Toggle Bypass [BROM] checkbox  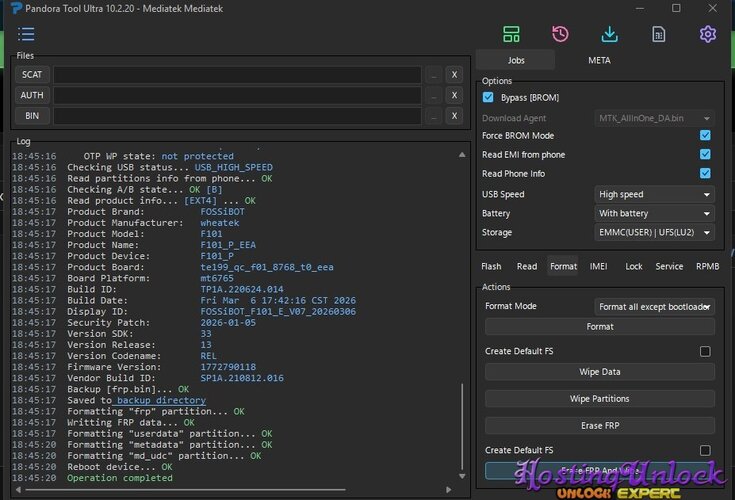click(488, 97)
